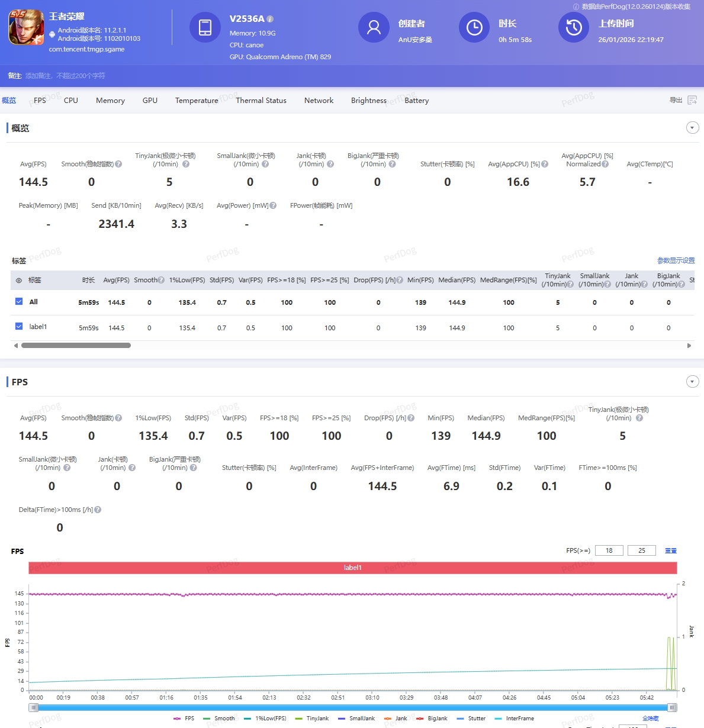Click help icon beside BigJank in FPS section
This screenshot has width=704, height=728.
193,468
